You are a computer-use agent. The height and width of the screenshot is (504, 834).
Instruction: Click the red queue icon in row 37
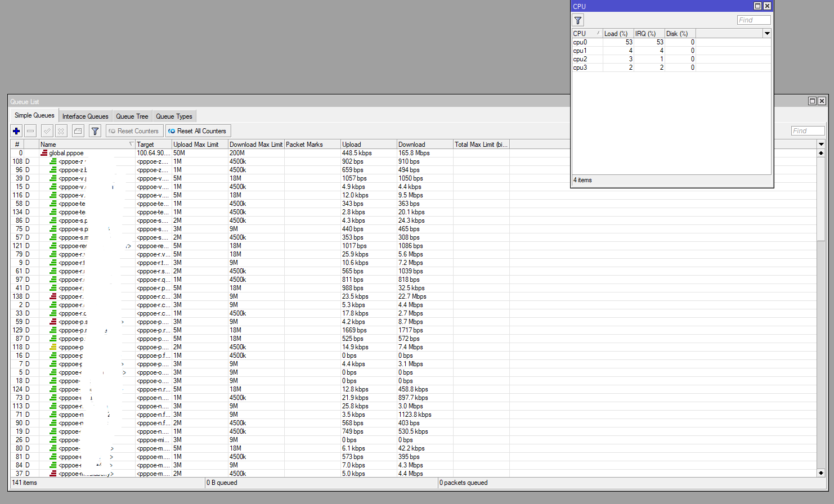(x=53, y=474)
